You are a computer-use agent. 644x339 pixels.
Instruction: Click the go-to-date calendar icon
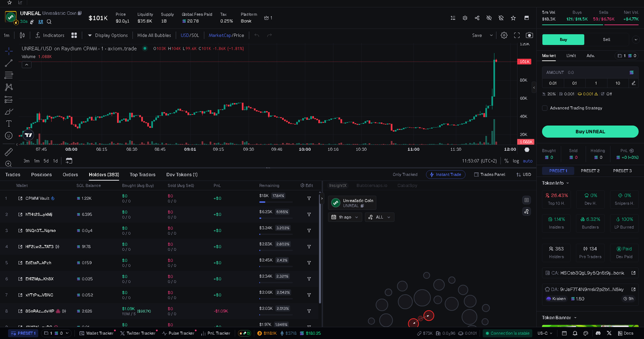click(x=69, y=161)
